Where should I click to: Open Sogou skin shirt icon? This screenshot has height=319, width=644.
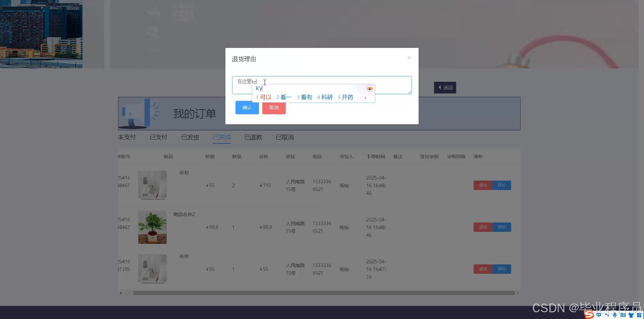click(x=631, y=315)
